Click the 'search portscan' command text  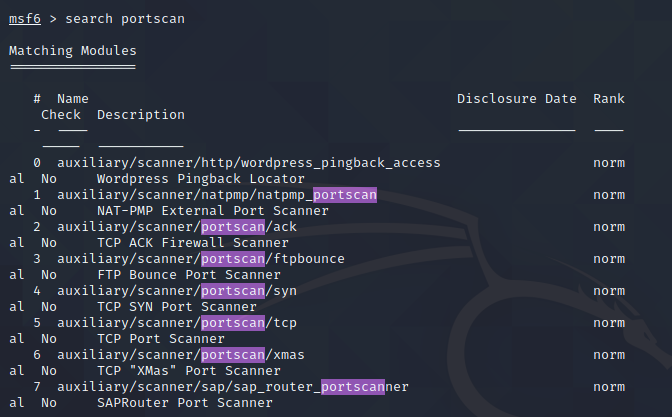[125, 19]
